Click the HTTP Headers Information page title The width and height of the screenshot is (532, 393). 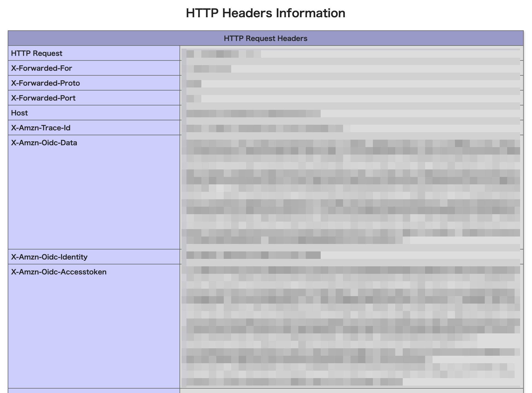click(x=265, y=13)
